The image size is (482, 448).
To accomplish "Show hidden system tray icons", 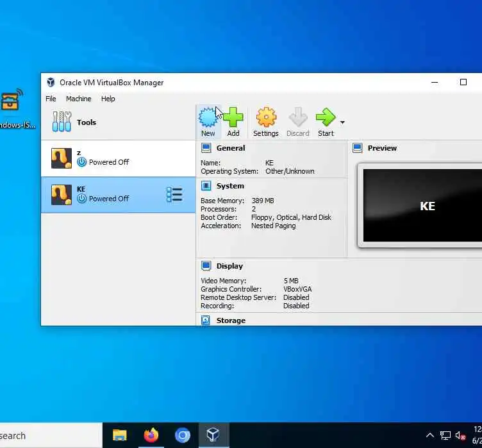I will point(430,435).
